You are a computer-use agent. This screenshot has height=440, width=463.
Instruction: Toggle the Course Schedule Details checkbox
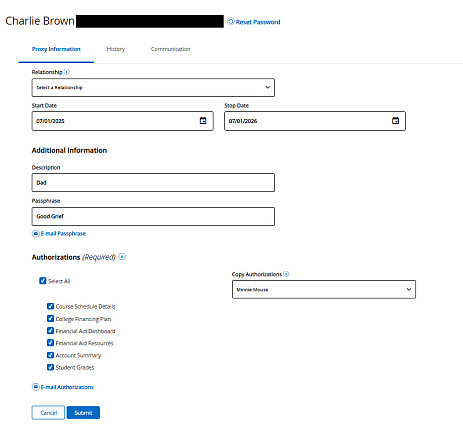pyautogui.click(x=50, y=306)
